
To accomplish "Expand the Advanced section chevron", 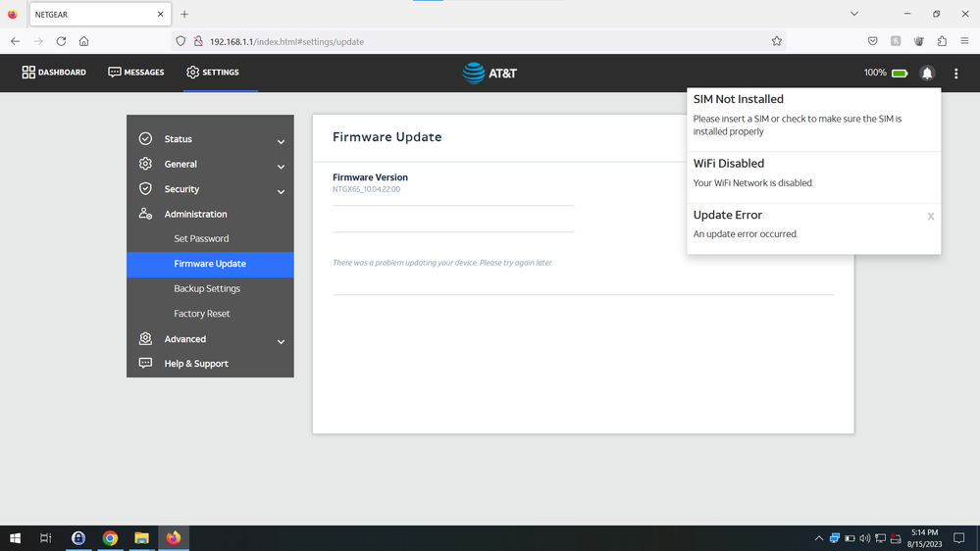I will pos(281,342).
